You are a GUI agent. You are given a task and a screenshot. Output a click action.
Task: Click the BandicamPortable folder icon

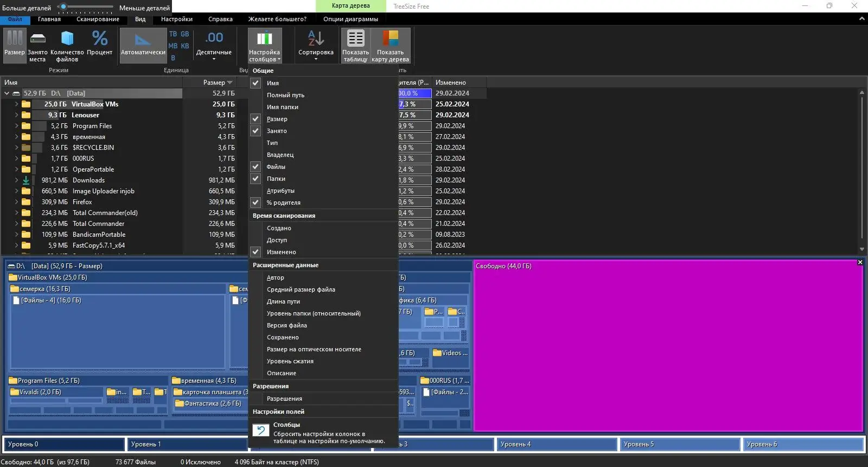click(x=26, y=235)
